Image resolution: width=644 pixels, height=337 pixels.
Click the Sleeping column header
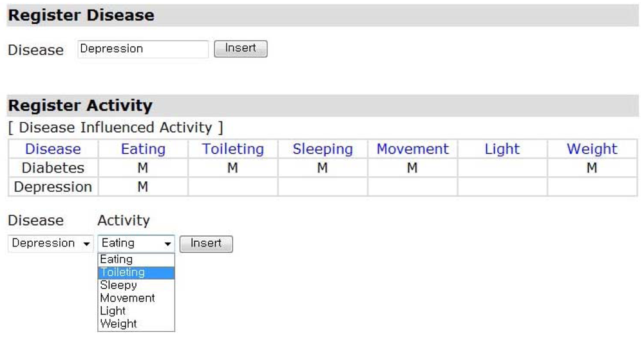coord(323,149)
